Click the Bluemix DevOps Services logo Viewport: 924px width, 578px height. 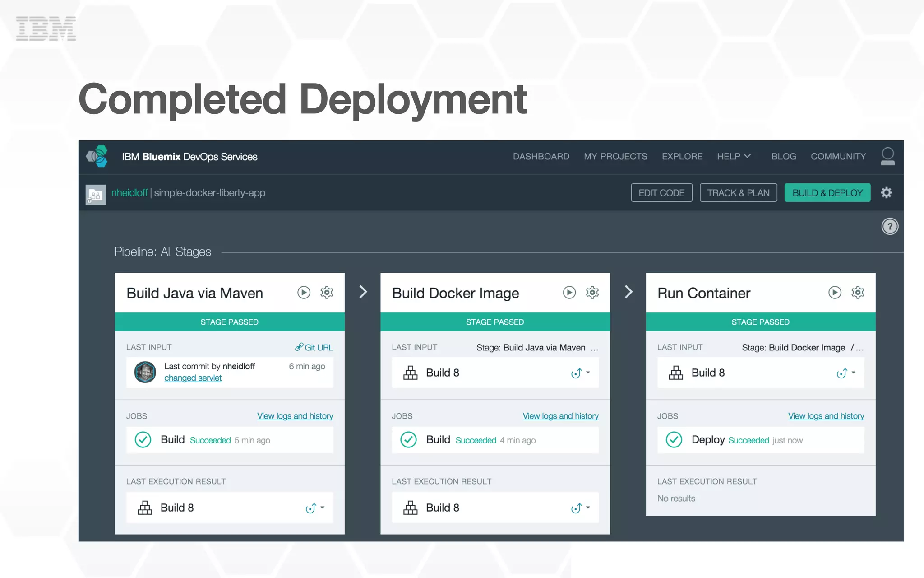[97, 157]
